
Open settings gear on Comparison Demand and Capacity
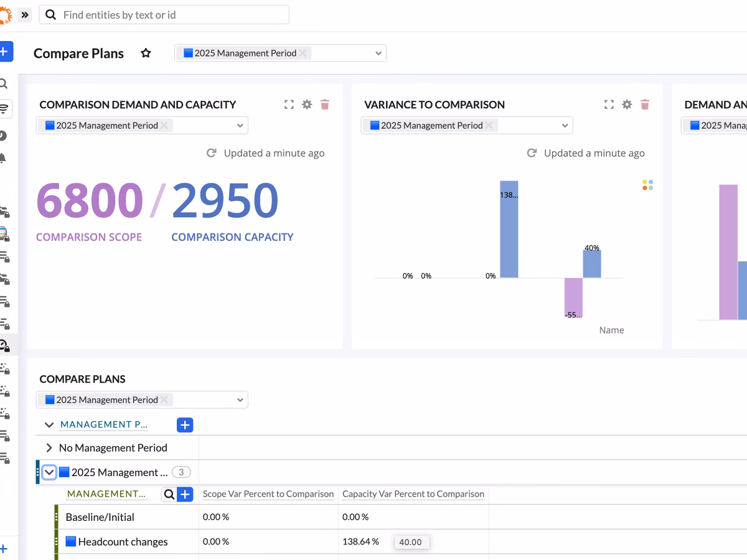click(307, 105)
